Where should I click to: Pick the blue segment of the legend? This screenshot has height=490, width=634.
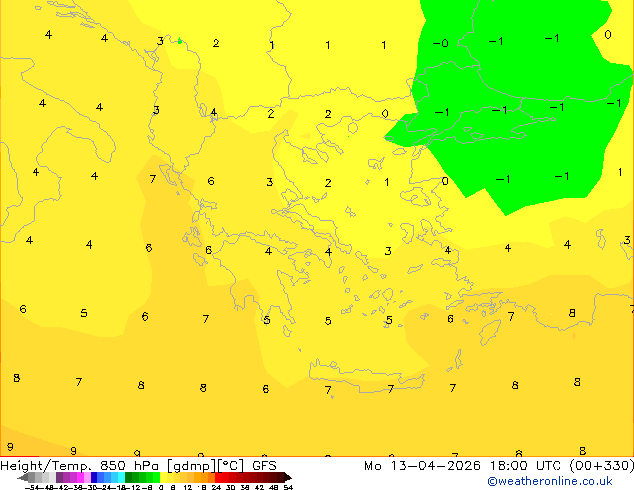[x=95, y=477]
